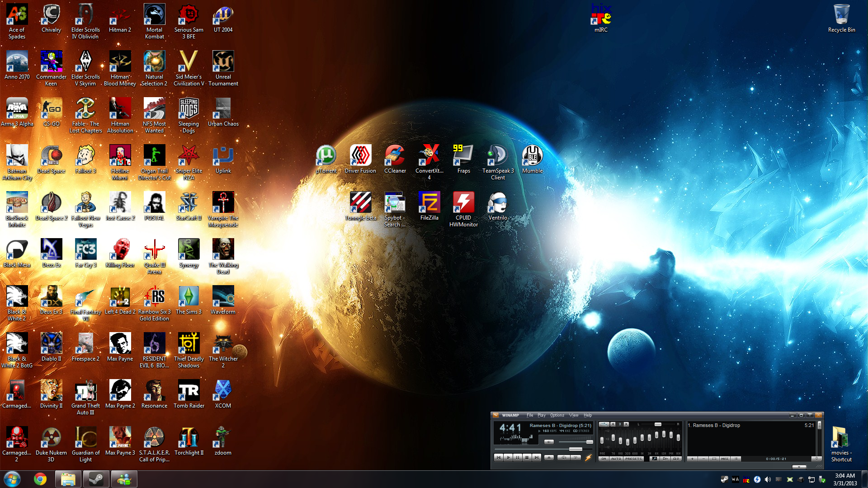868x488 pixels.
Task: Toggle equalizer ON button
Action: point(604,459)
